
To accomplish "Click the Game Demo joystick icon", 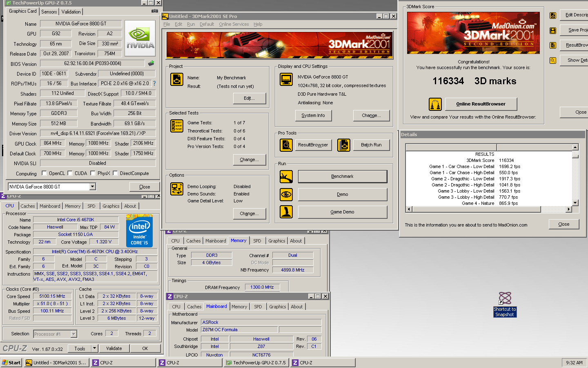I will [286, 212].
